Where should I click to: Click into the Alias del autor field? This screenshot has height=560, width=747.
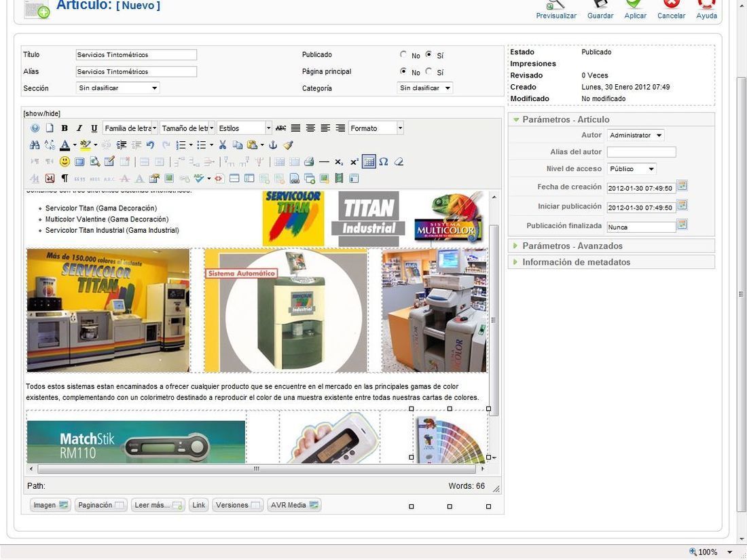[x=641, y=152]
